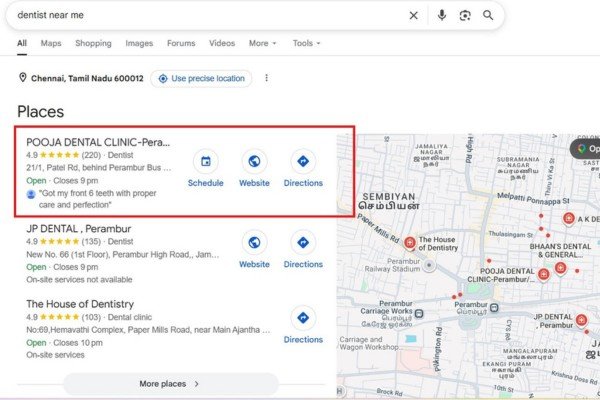600x400 pixels.
Task: Switch to the Images tab
Action: (x=139, y=43)
